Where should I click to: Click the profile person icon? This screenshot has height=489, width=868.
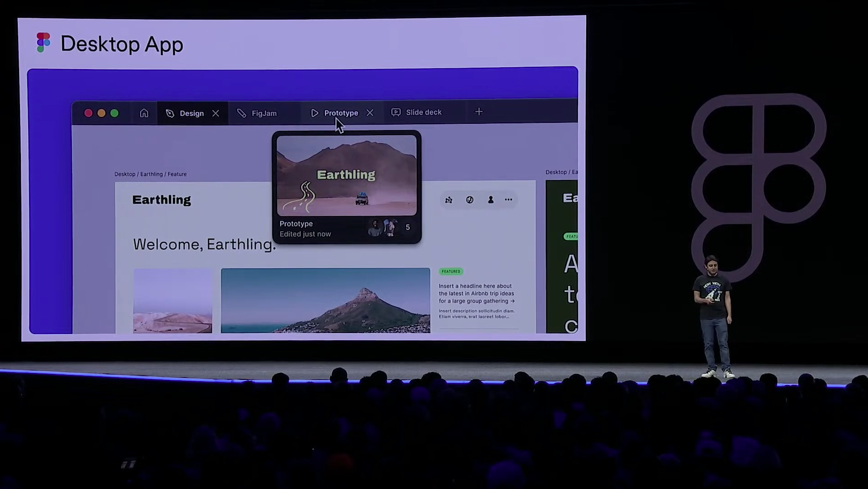(x=491, y=200)
